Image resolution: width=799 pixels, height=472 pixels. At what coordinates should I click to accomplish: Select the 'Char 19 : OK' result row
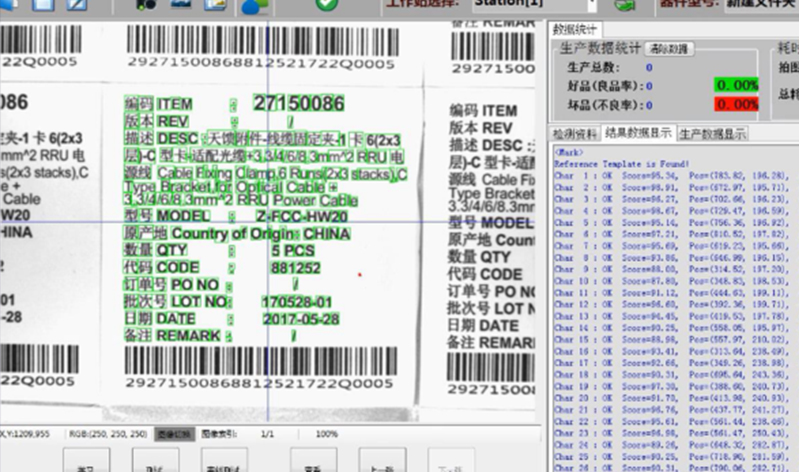672,387
